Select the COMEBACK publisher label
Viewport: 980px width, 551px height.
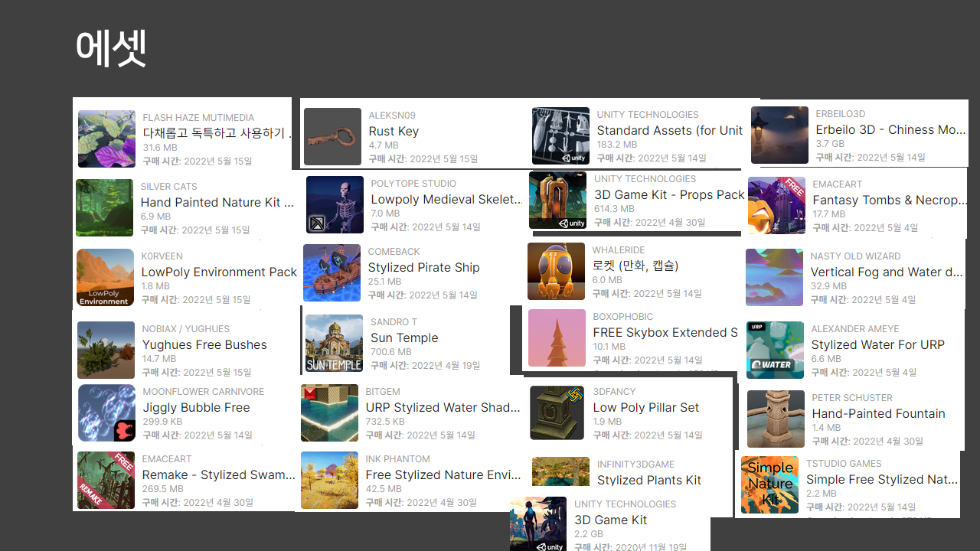click(x=394, y=252)
